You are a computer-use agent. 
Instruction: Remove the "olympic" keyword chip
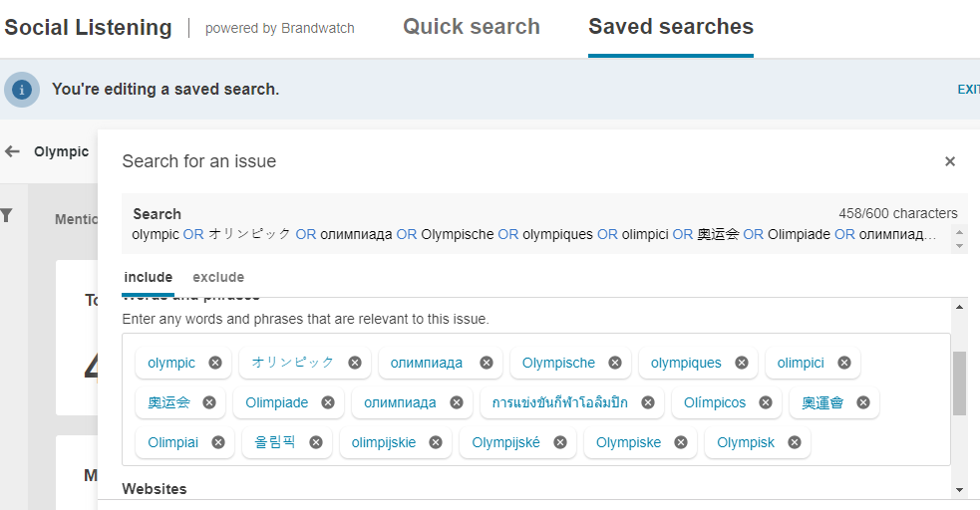(215, 363)
